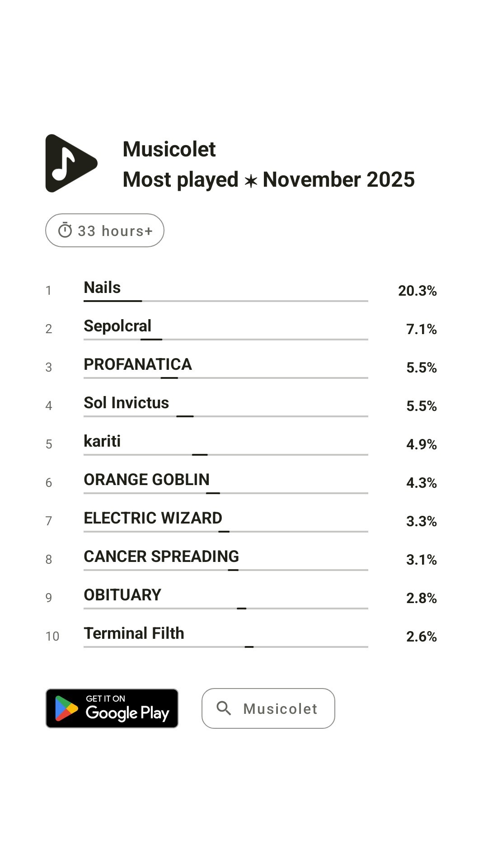Tap PROFANATICA in most played list

138,364
